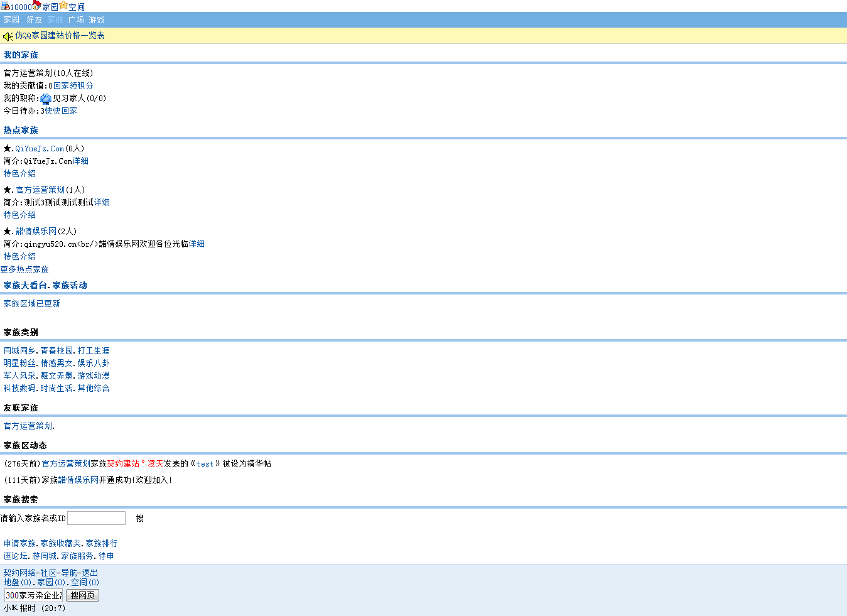
Task: Select the 家园 tab in navigation bar
Action: coord(12,20)
